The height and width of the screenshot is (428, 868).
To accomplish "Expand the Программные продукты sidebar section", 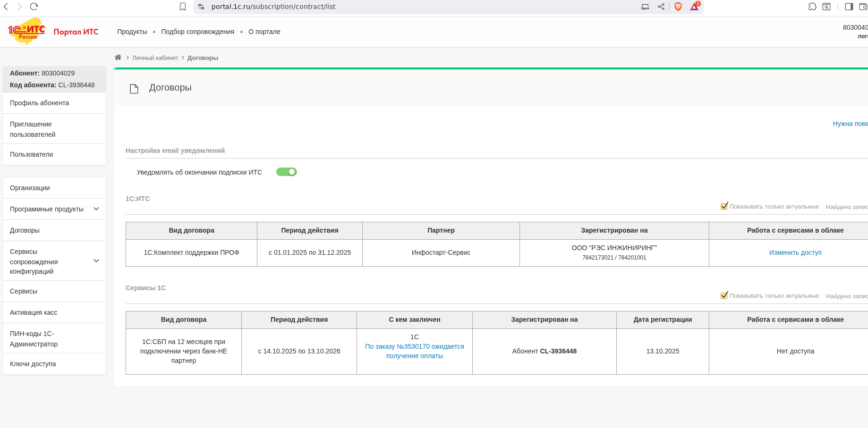I will (96, 209).
